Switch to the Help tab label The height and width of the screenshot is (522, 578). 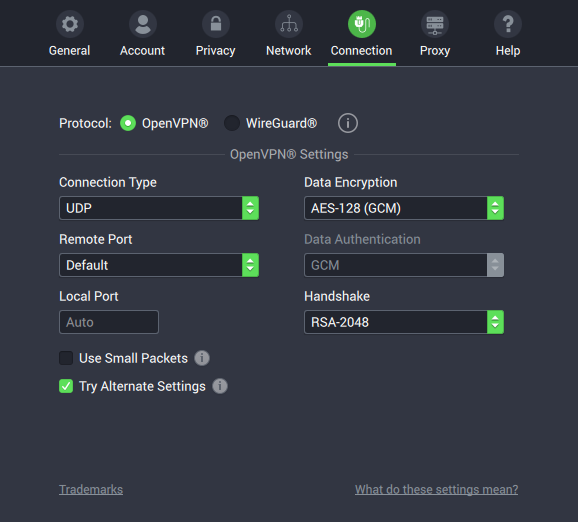508,51
